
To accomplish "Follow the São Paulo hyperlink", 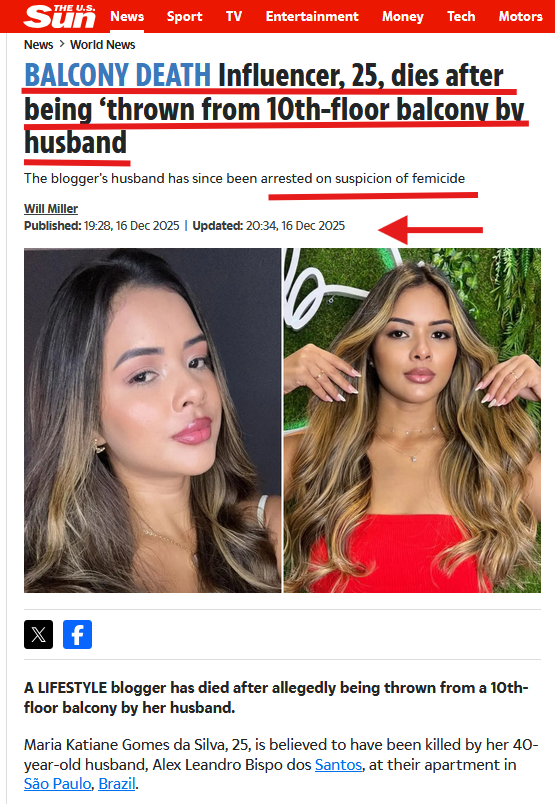I will coord(57,783).
